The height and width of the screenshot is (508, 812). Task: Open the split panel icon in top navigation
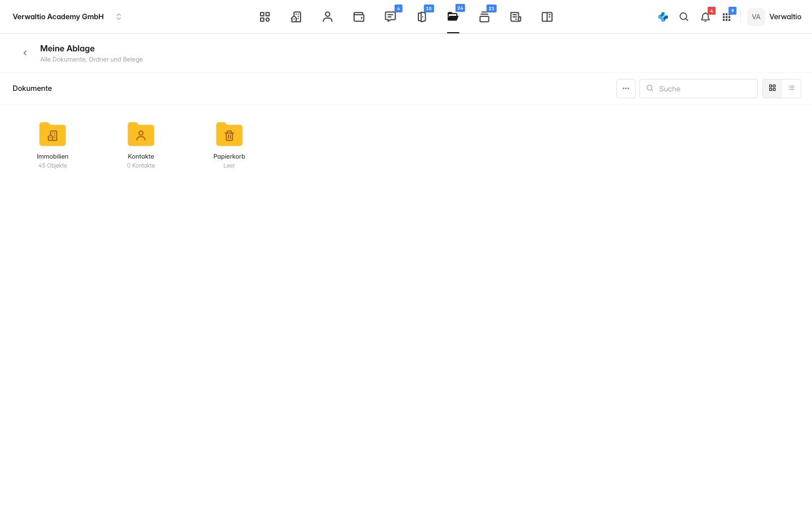pyautogui.click(x=547, y=17)
